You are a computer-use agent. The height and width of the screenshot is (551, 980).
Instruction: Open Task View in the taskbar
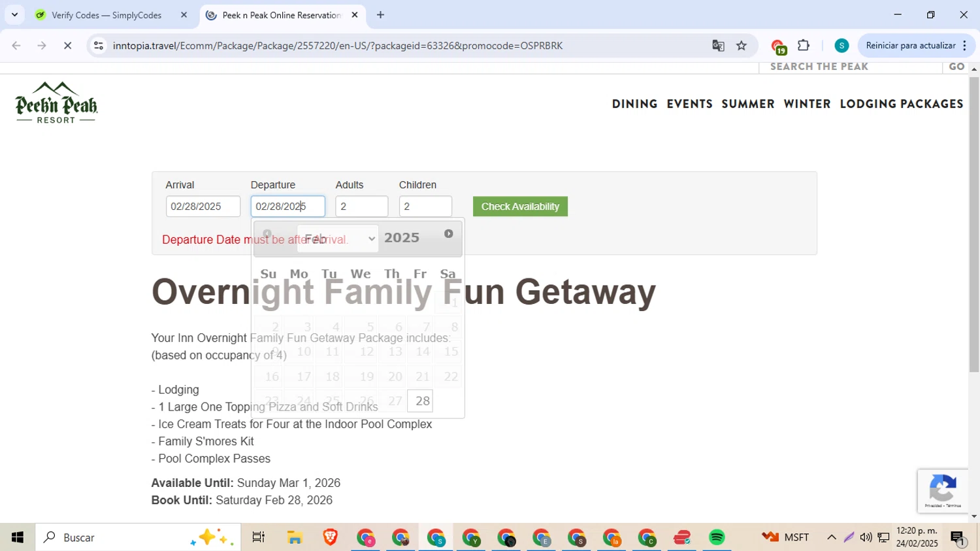pyautogui.click(x=258, y=537)
